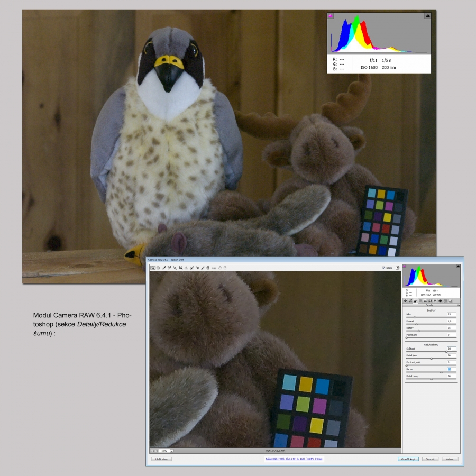This screenshot has height=476, width=476.
Task: Open workflow options link Adobe RGB (1998)
Action: pos(294,459)
